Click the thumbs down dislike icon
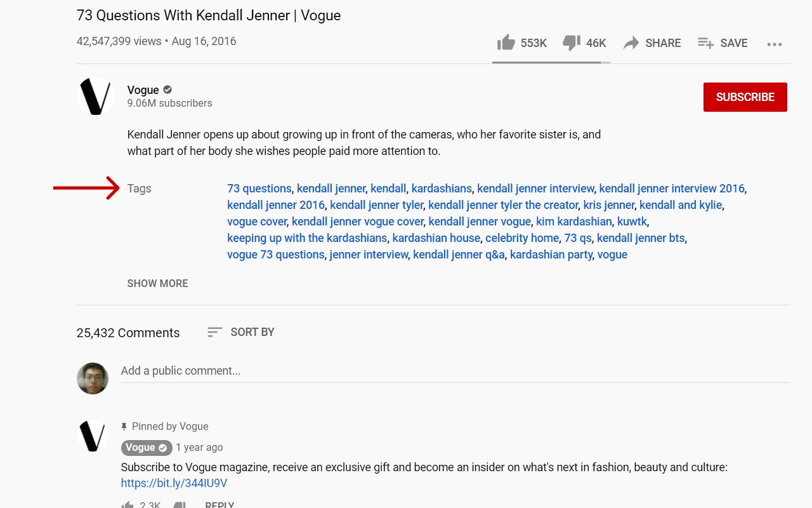This screenshot has width=812, height=508. tap(572, 43)
